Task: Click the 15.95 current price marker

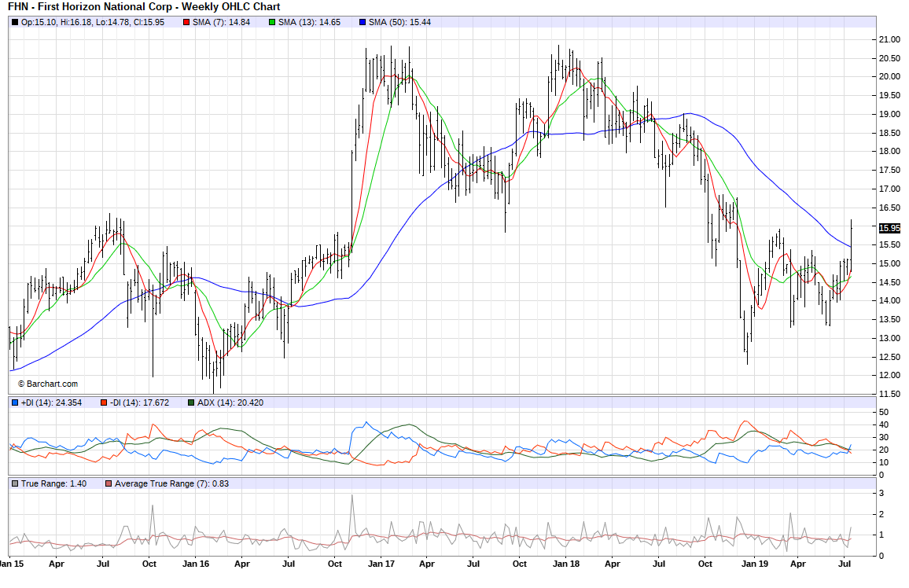Action: pyautogui.click(x=889, y=228)
